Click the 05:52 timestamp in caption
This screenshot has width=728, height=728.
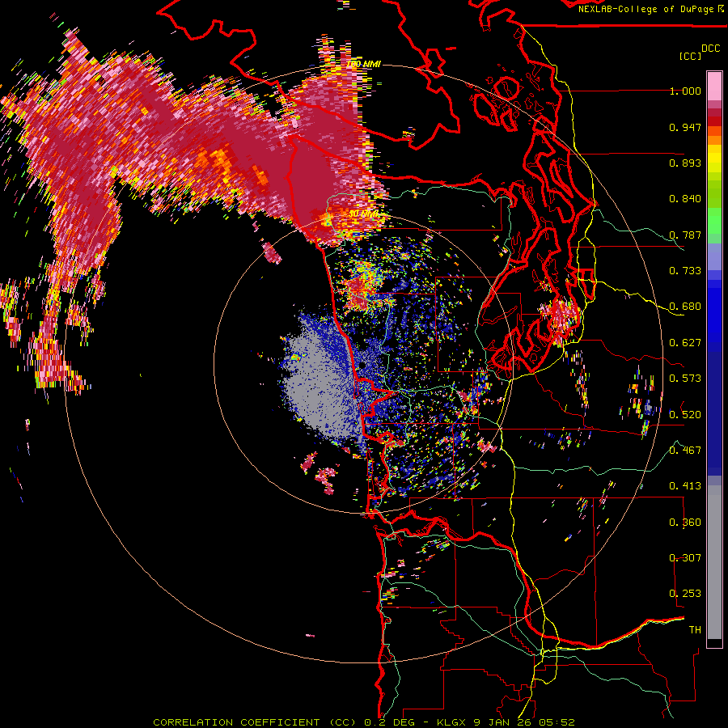coord(557,722)
